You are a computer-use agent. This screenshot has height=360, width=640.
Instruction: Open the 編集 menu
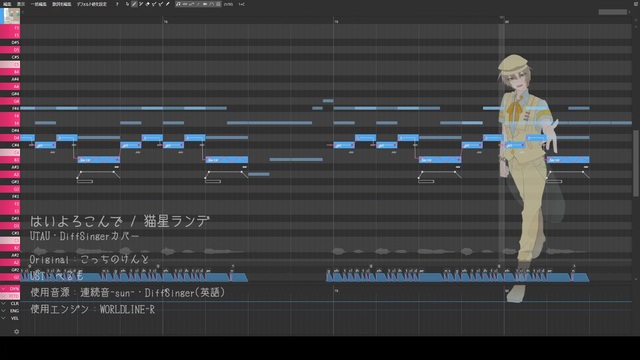point(7,4)
